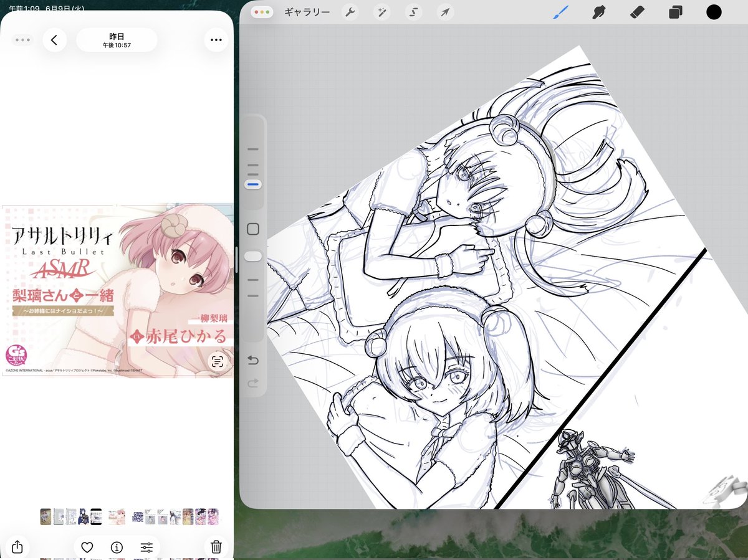Viewport: 748px width, 560px height.
Task: Favorite the photo with heart icon
Action: click(87, 548)
